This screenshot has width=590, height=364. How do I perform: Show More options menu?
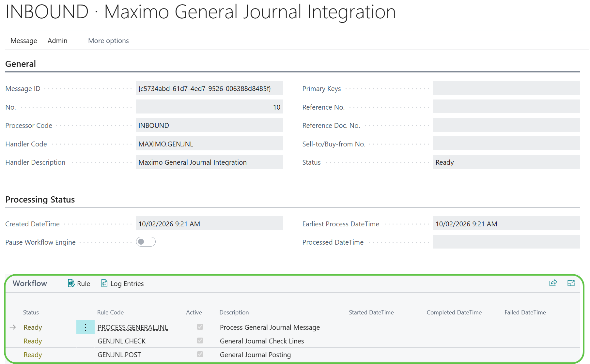click(108, 41)
